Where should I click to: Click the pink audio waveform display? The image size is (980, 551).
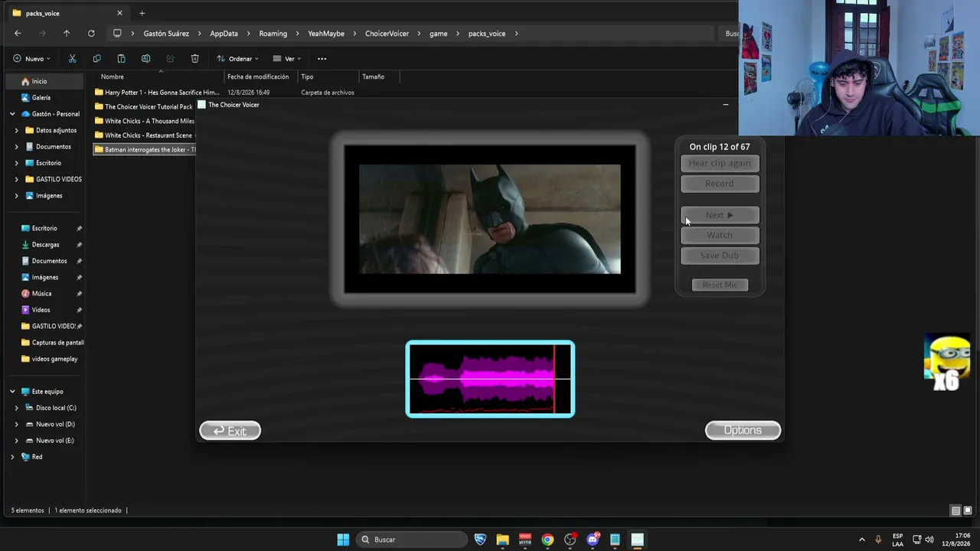[x=490, y=379]
